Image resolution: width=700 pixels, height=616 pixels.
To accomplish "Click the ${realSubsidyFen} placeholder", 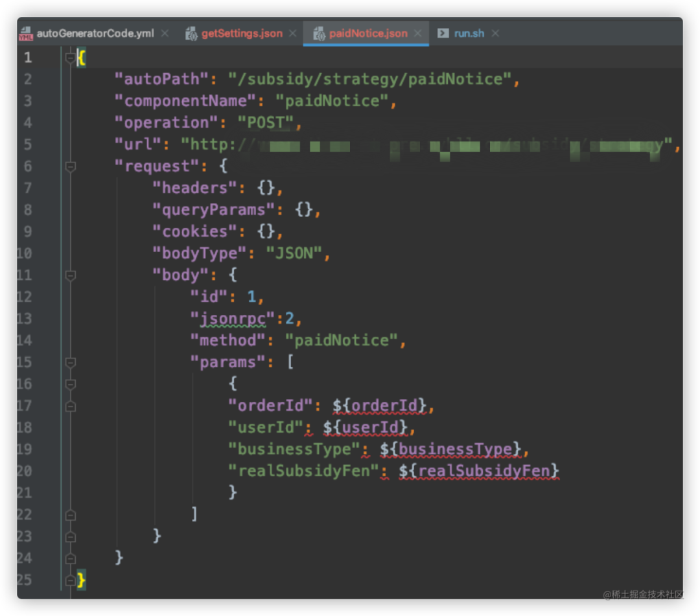I will pos(478,471).
